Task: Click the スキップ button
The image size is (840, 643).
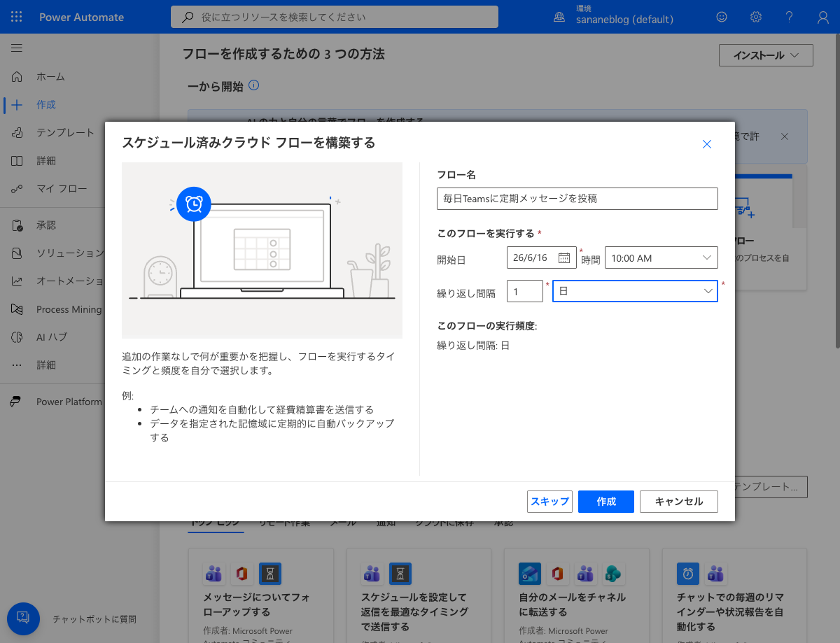Action: pyautogui.click(x=550, y=502)
